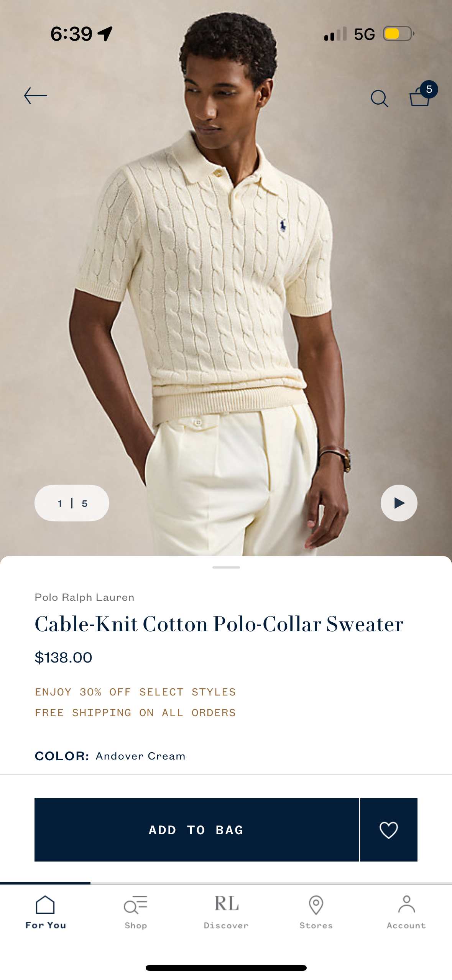Open the RL Discover tab
Viewport: 452px width, 980px height.
tap(226, 913)
